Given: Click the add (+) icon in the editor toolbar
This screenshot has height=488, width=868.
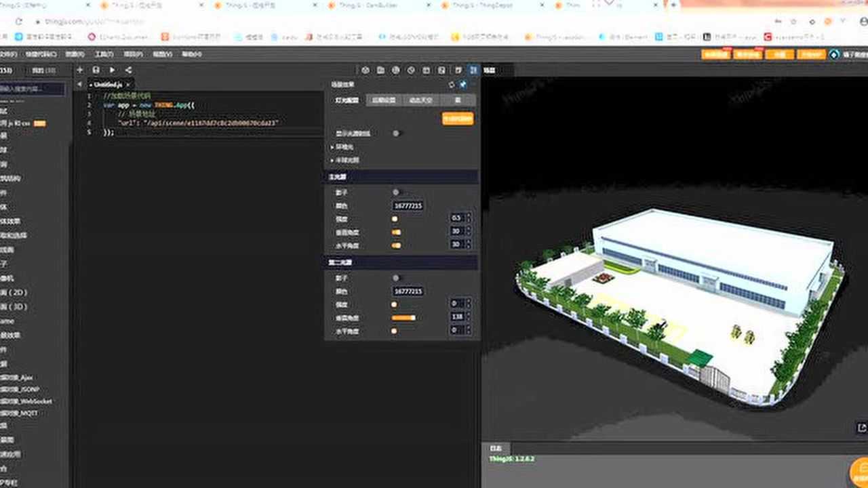Looking at the screenshot, I should [x=79, y=70].
